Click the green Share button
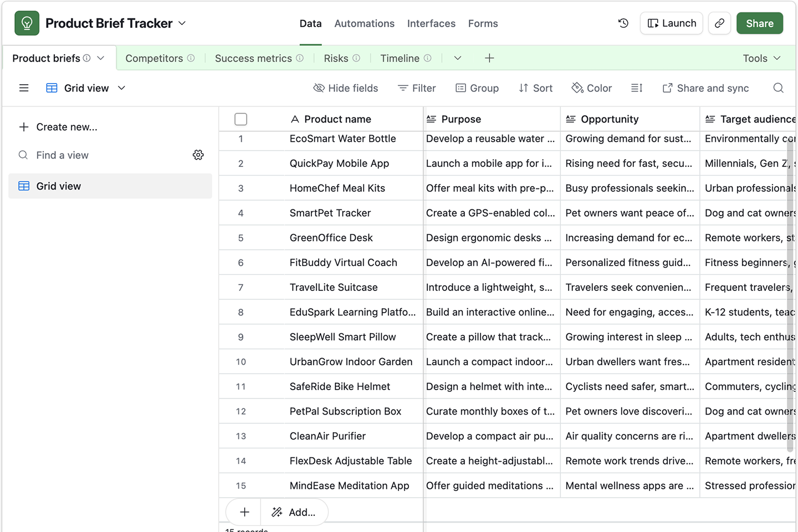The width and height of the screenshot is (798, 532). tap(760, 23)
